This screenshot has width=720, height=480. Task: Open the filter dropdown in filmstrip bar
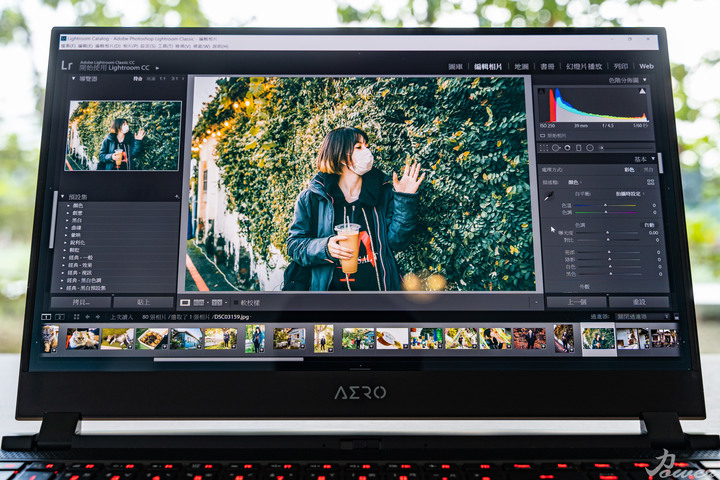[x=643, y=317]
